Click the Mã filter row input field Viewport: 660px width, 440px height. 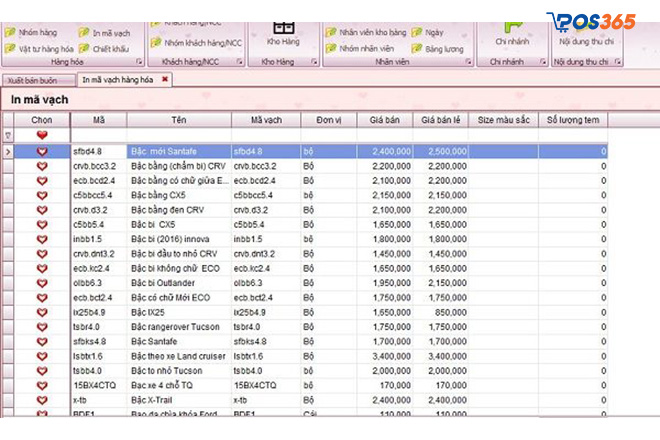tap(98, 134)
